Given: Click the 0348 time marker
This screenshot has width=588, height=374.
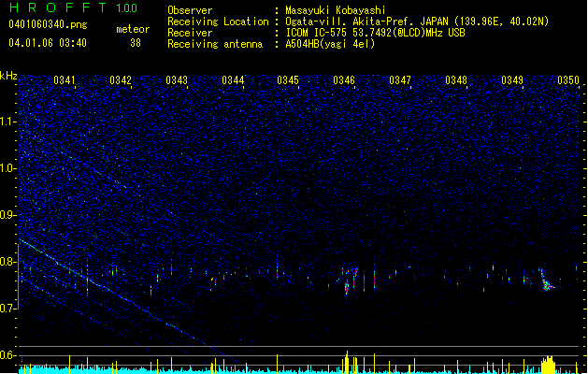Looking at the screenshot, I should pos(456,80).
